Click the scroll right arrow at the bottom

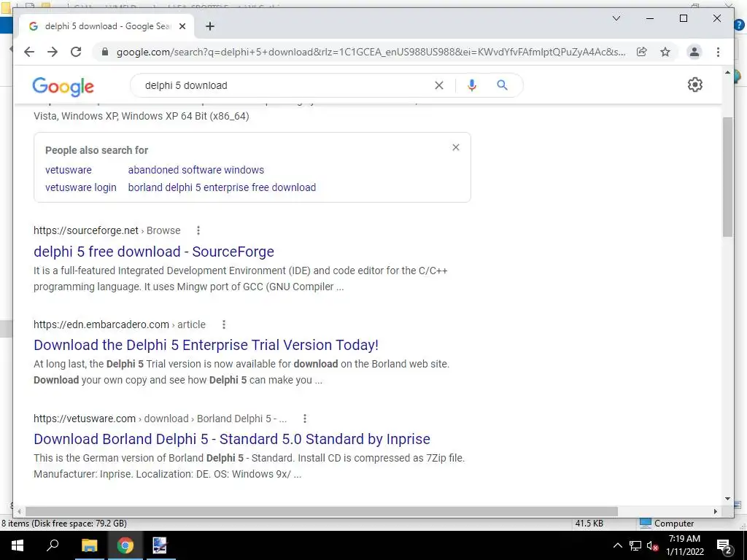coord(715,511)
